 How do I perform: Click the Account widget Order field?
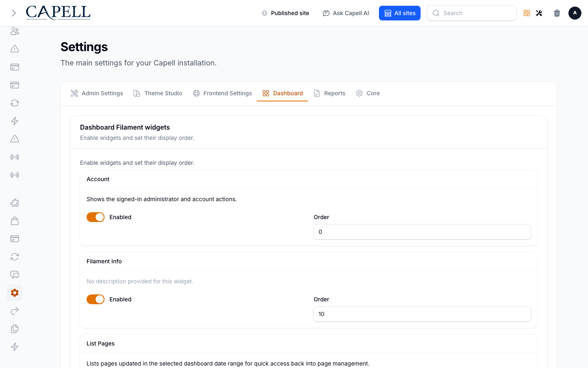422,232
